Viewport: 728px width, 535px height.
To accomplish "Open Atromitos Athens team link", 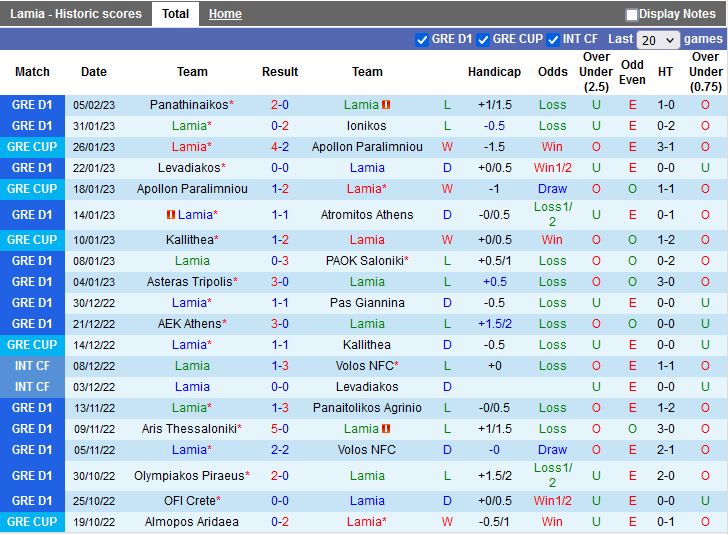I will point(367,215).
